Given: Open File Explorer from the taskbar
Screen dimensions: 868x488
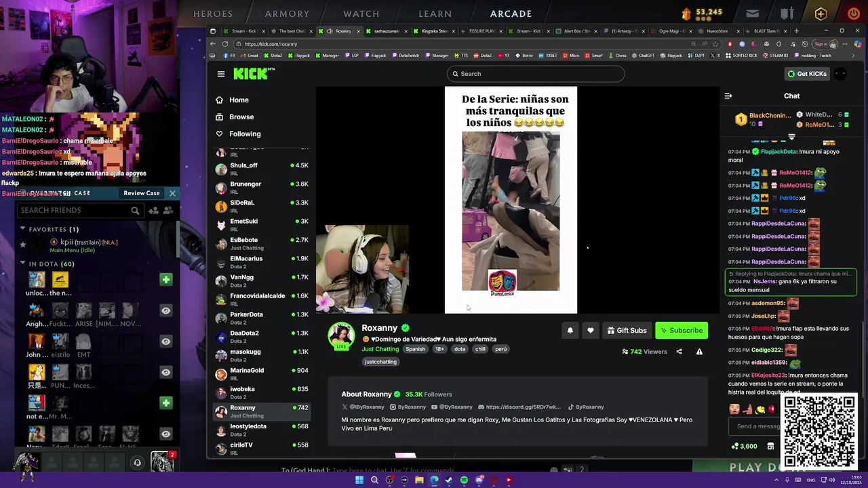Looking at the screenshot, I should tap(419, 480).
